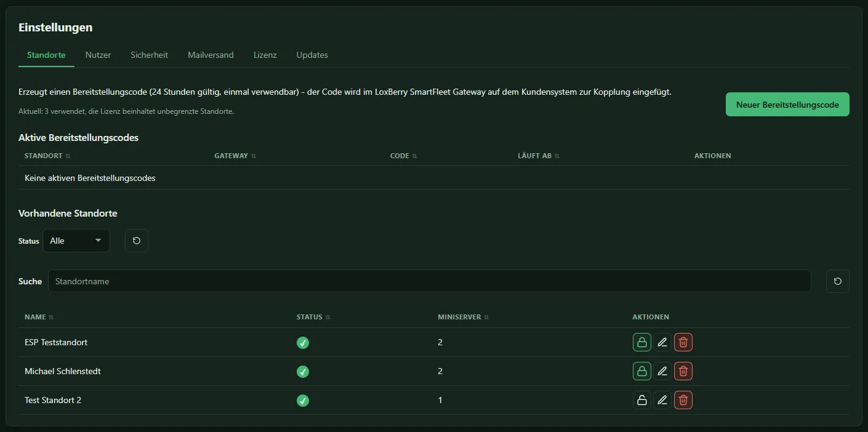The width and height of the screenshot is (868, 432).
Task: Clear search using refresh icon beside search field
Action: [x=837, y=281]
